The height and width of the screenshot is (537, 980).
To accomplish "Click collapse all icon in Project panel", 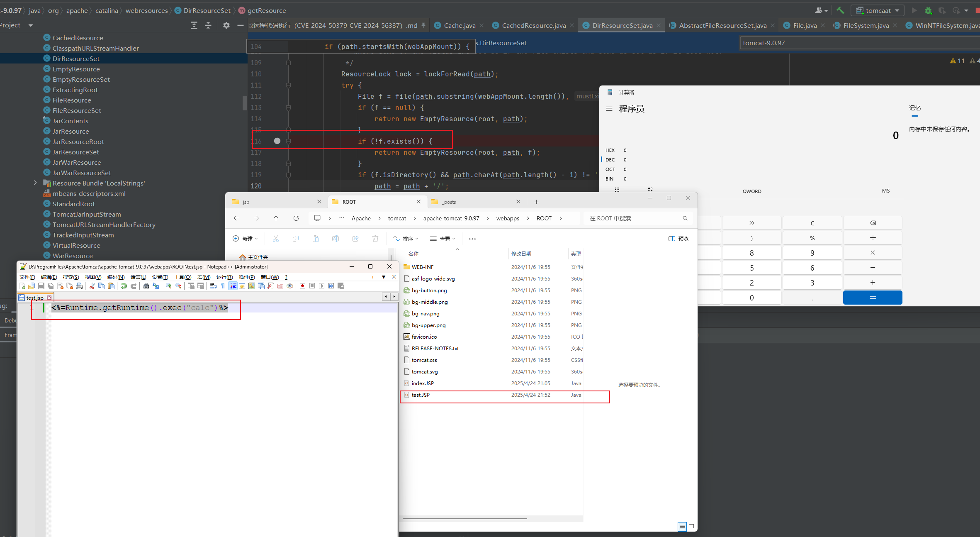I will click(x=208, y=25).
